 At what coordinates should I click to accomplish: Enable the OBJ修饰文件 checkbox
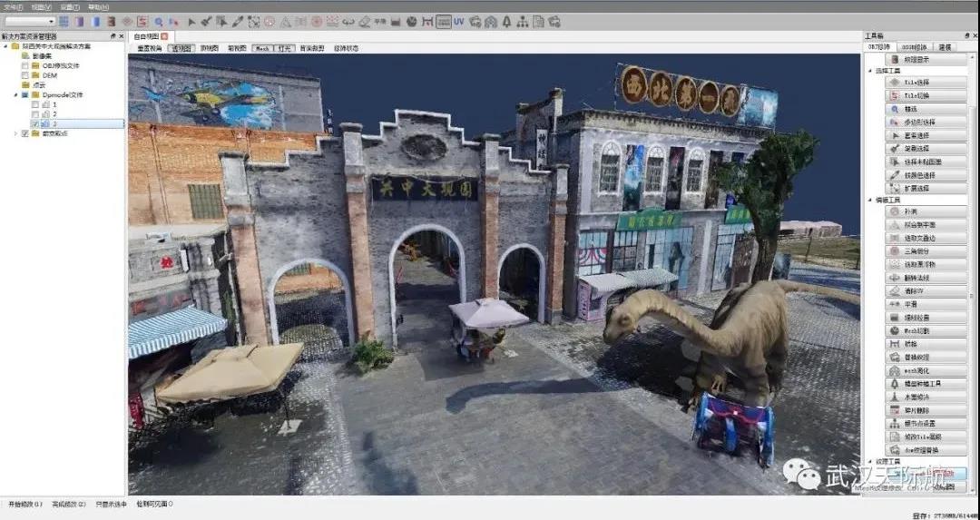coord(25,65)
